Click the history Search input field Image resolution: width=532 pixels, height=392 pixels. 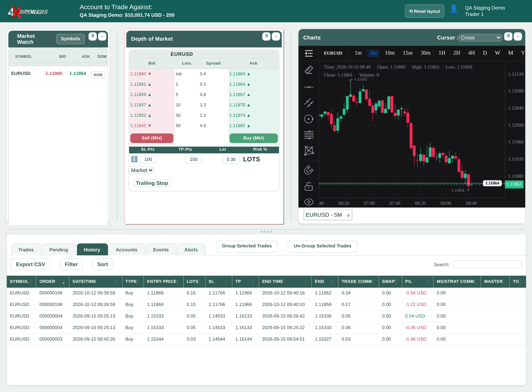[487, 264]
